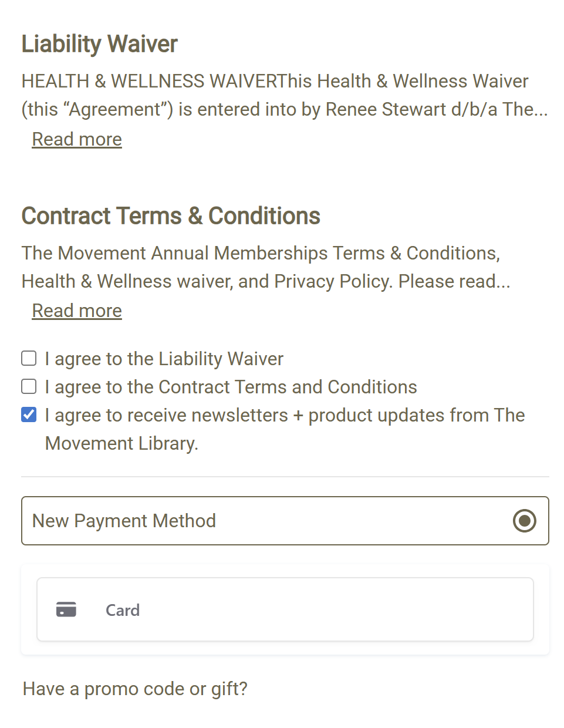Click "Have a promo code or gift?"
The width and height of the screenshot is (564, 728).
(135, 689)
